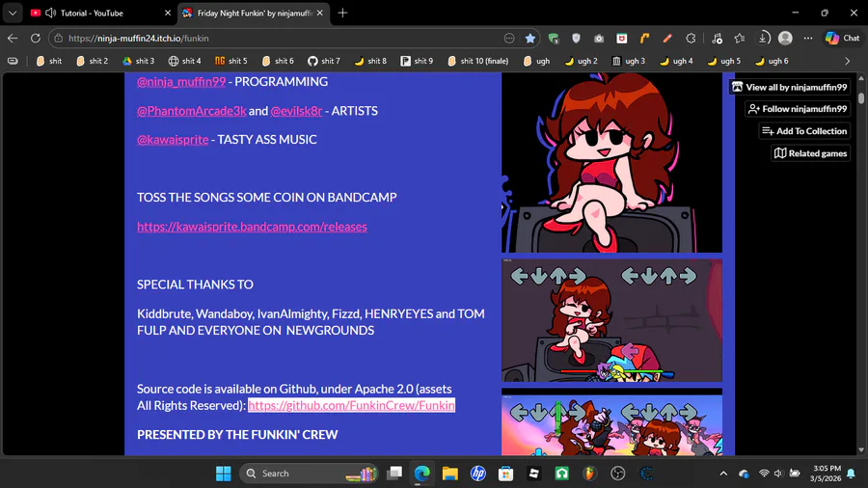
Task: Open the 'ugh 6' bookmark
Action: coord(772,61)
